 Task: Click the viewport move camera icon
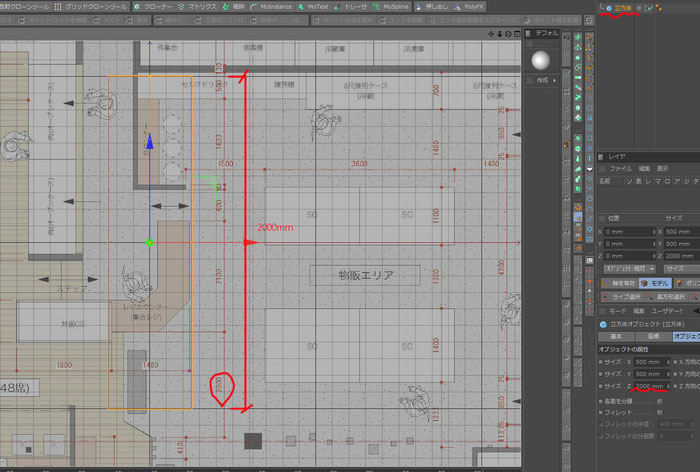coord(491,34)
